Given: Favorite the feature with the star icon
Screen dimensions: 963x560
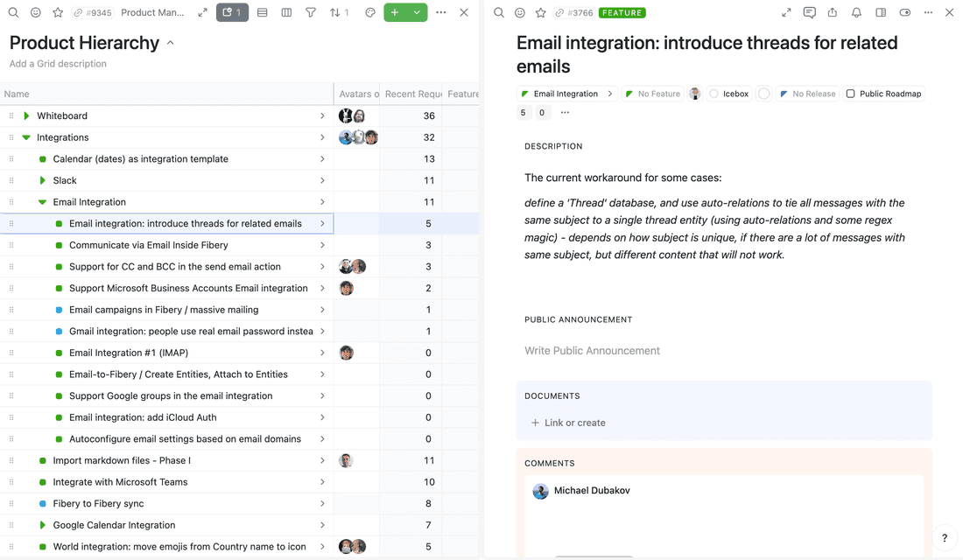Looking at the screenshot, I should [x=540, y=13].
